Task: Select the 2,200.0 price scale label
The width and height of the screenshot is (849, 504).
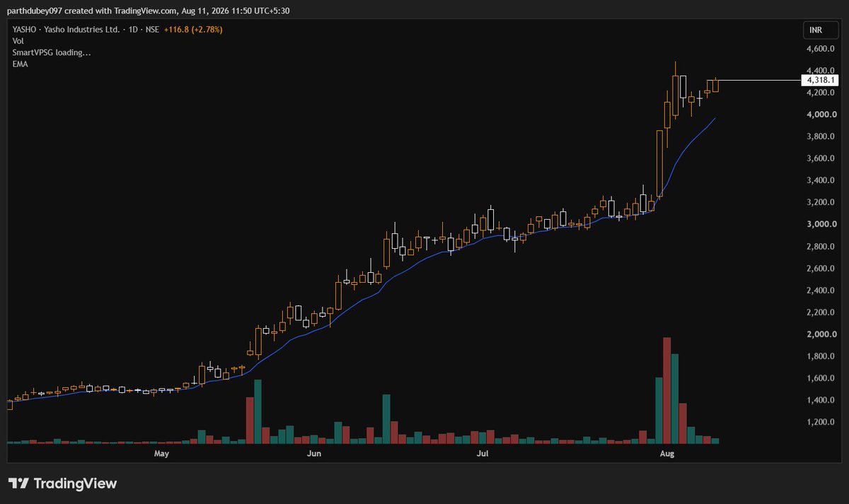Action: pos(822,312)
